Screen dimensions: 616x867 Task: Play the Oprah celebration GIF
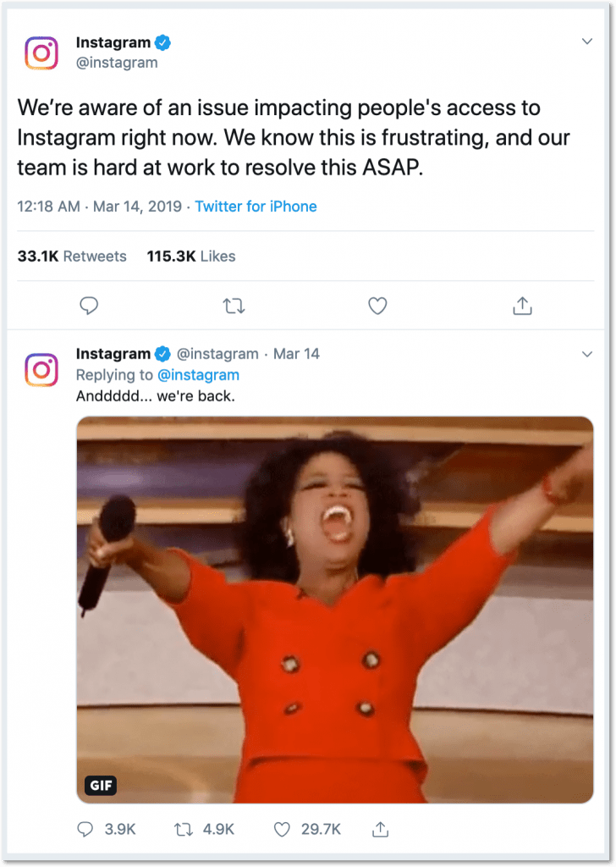[335, 610]
